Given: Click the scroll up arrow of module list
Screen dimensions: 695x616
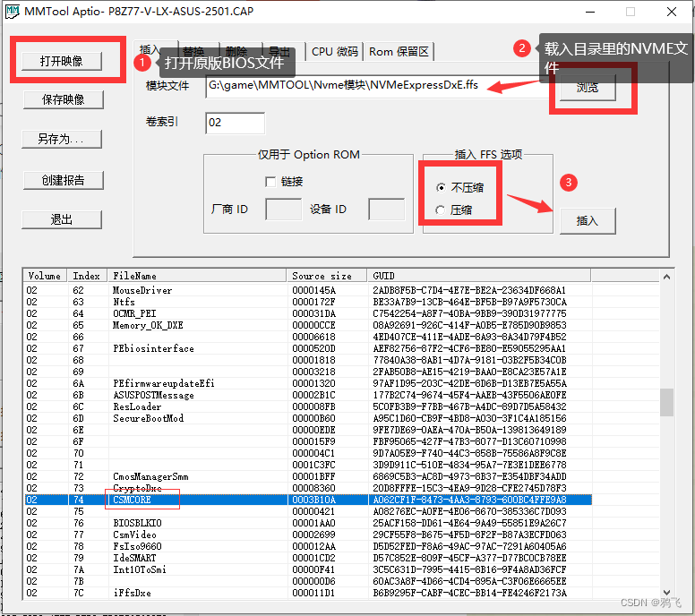Looking at the screenshot, I should (666, 277).
